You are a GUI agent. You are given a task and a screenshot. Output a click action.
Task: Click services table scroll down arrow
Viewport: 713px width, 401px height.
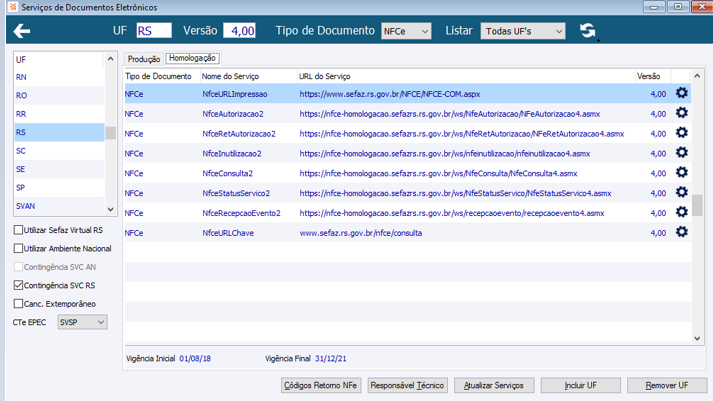[x=697, y=338]
